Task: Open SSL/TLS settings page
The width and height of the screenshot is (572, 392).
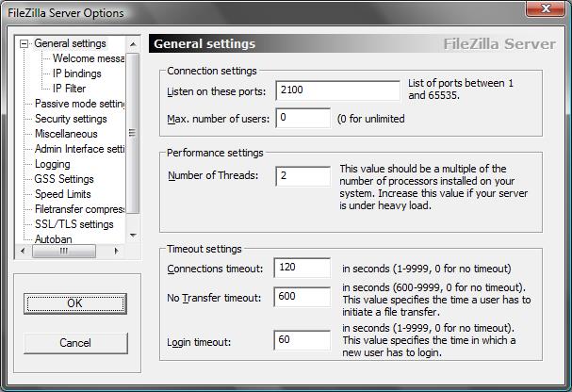Action: pos(74,224)
